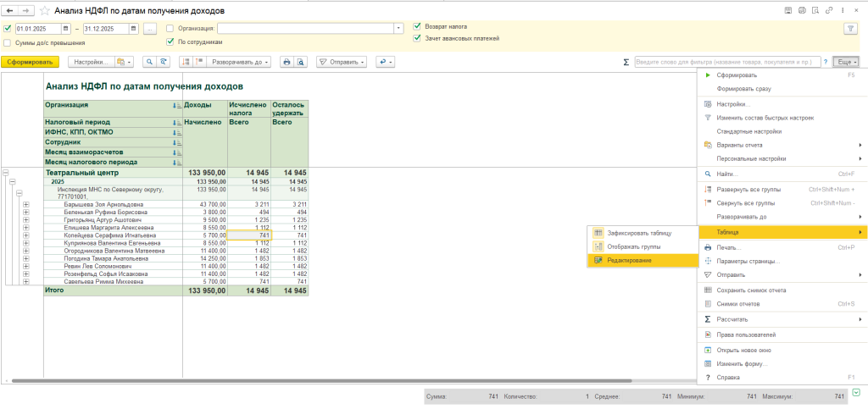Click the print icon in the report toolbar

click(287, 62)
